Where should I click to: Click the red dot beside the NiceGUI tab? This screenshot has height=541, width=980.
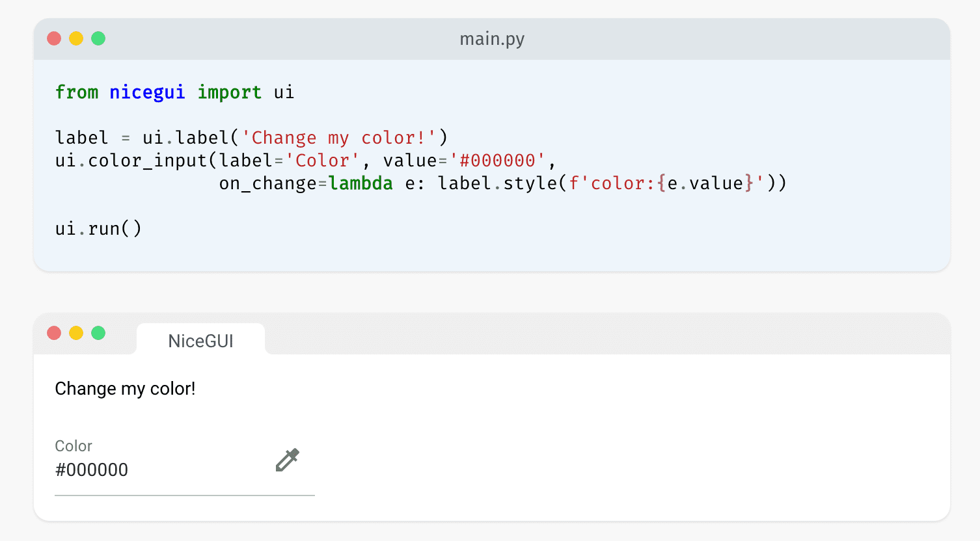point(54,333)
